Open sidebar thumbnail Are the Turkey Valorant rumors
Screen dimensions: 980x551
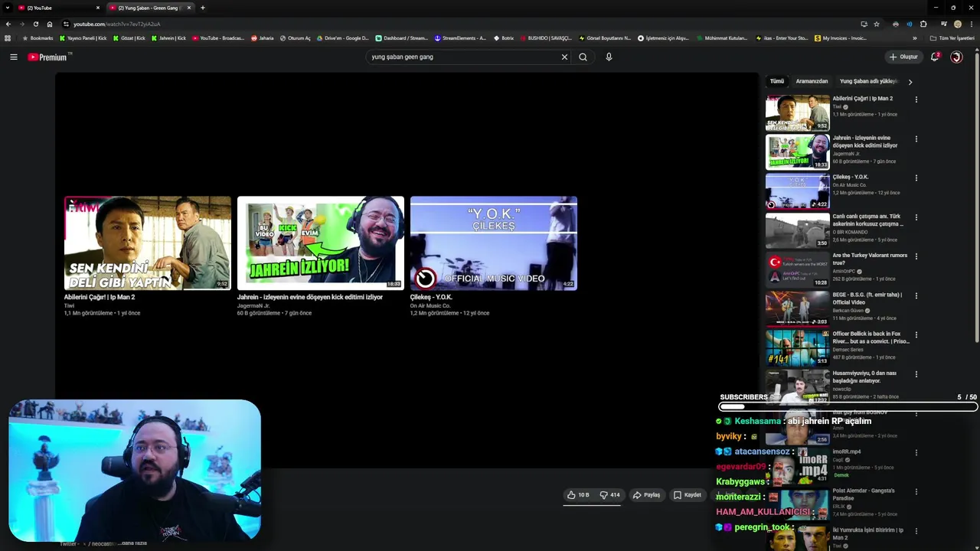pyautogui.click(x=797, y=269)
